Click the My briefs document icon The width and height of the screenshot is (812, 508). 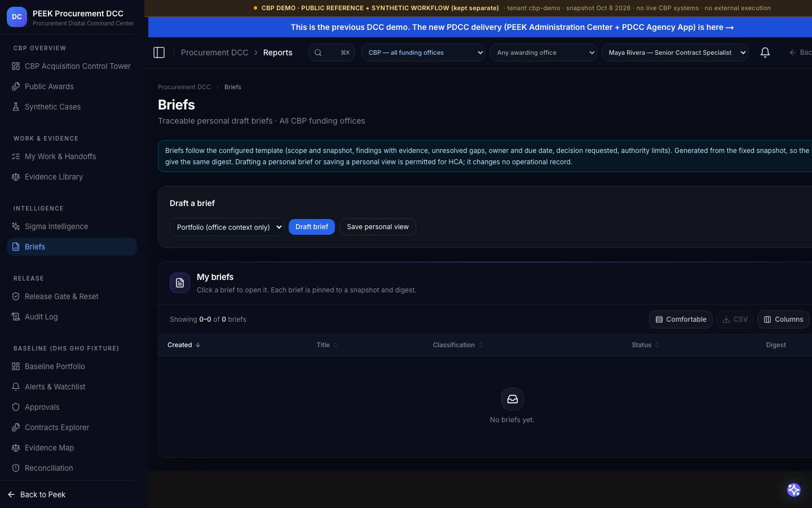[x=180, y=283]
